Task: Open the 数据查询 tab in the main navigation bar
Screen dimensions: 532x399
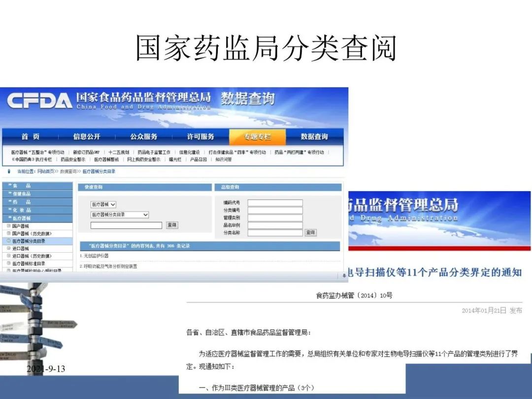Action: 314,136
